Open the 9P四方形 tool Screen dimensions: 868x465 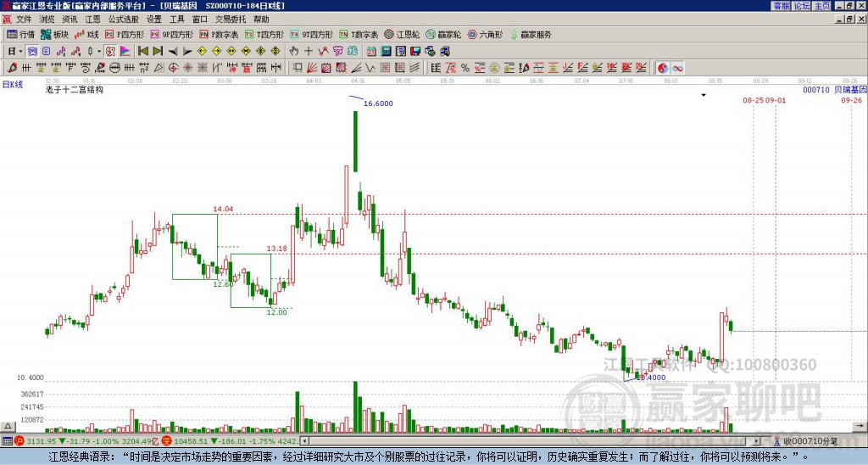171,34
